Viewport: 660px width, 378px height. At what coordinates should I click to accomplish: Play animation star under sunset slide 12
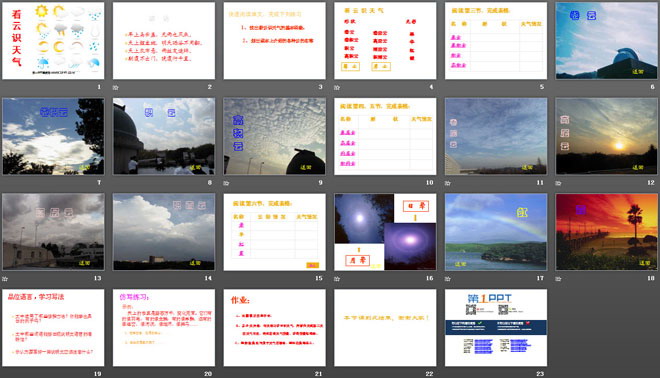coord(558,183)
